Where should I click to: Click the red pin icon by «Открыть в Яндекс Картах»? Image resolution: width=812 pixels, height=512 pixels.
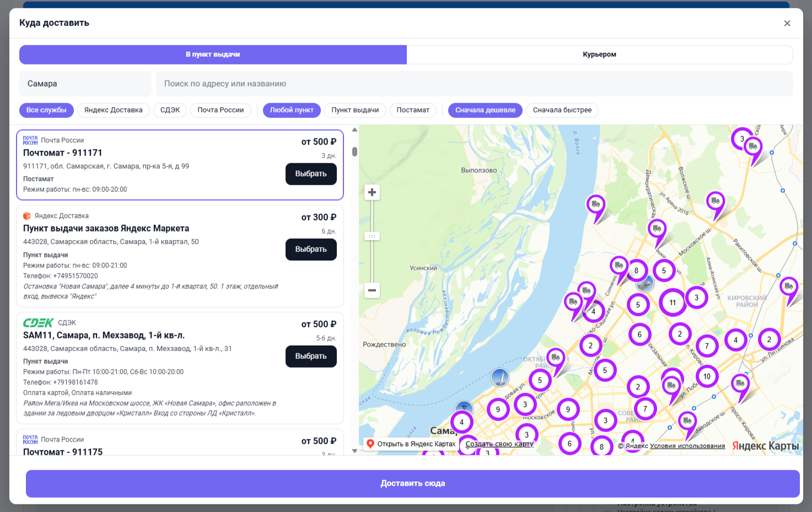(370, 444)
